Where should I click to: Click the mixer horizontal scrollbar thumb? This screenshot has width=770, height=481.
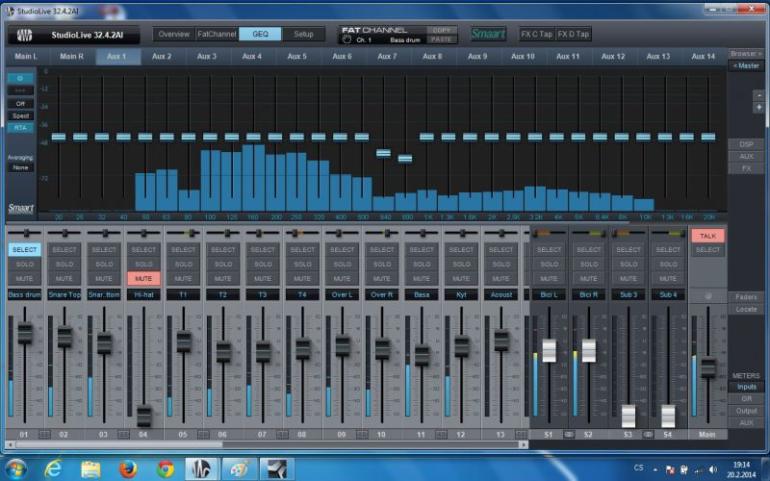[x=119, y=445]
